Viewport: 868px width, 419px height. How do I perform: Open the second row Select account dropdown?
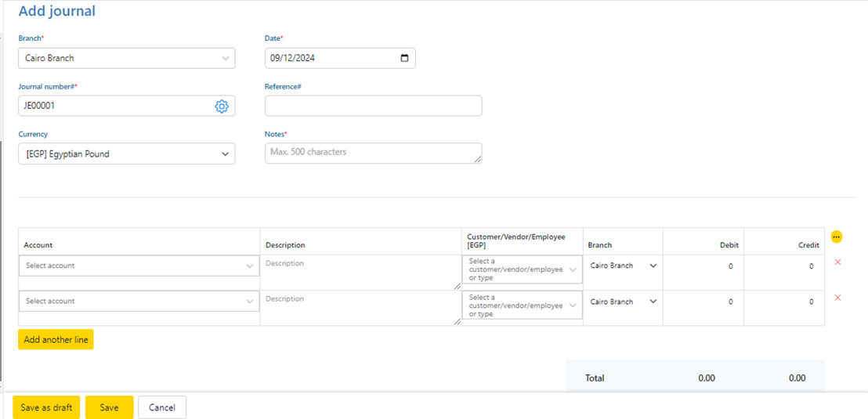(x=139, y=302)
